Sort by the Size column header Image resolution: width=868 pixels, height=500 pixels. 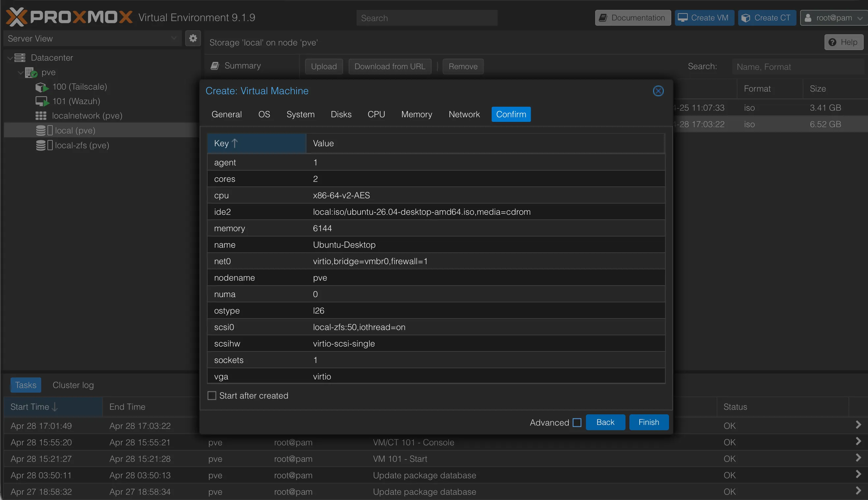[x=835, y=89]
